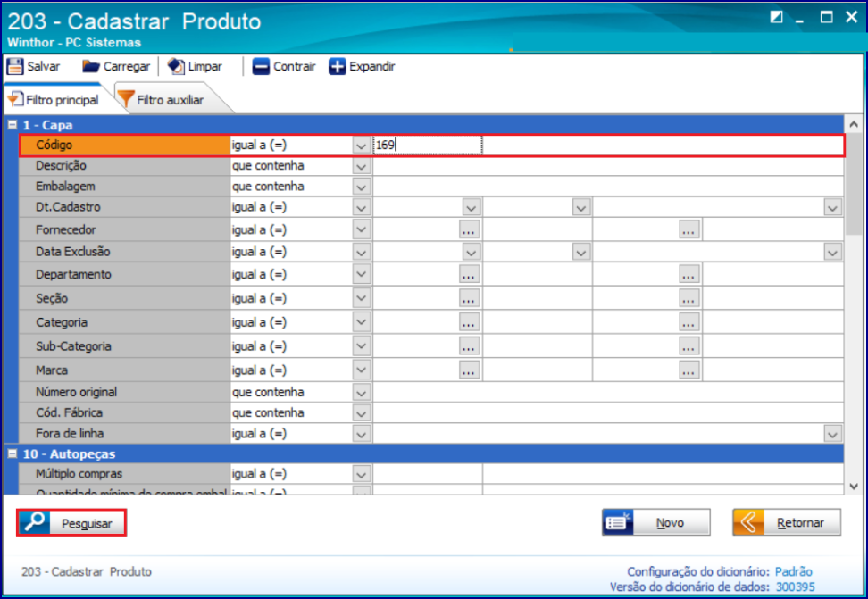Viewport: 868px width, 599px height.
Task: Click the Novo form icon
Action: click(618, 522)
